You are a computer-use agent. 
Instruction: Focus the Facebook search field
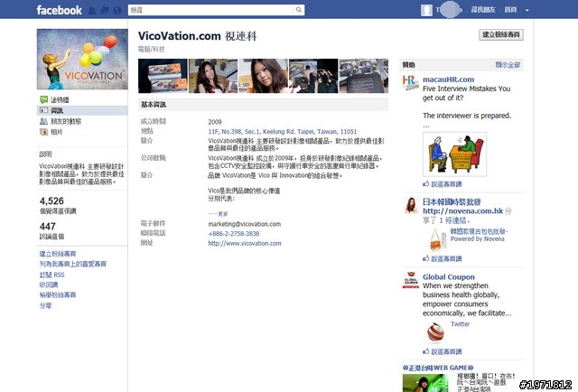210,10
